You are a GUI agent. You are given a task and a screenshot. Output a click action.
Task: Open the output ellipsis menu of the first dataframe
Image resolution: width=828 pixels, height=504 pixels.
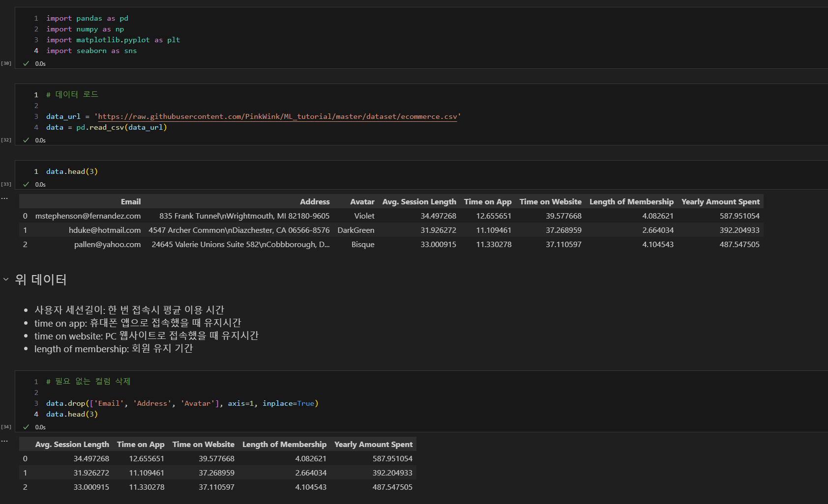4,198
